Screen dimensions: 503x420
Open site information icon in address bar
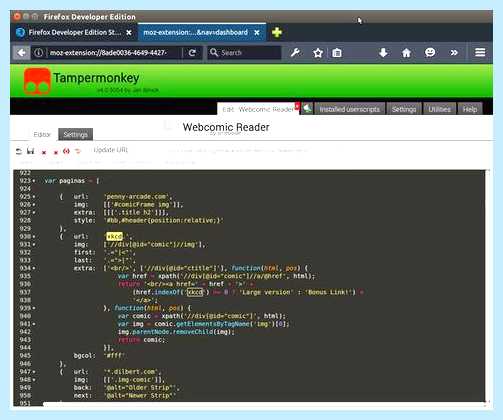point(39,53)
